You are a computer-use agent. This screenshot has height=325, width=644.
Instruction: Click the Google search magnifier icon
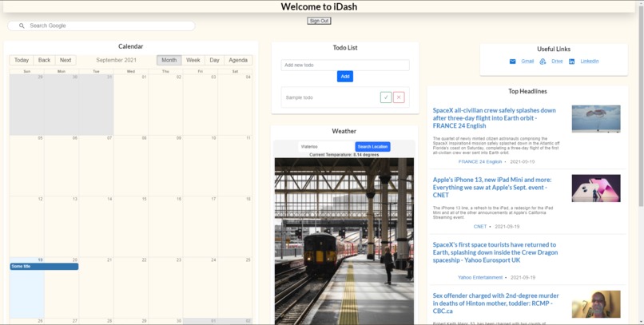click(x=22, y=26)
